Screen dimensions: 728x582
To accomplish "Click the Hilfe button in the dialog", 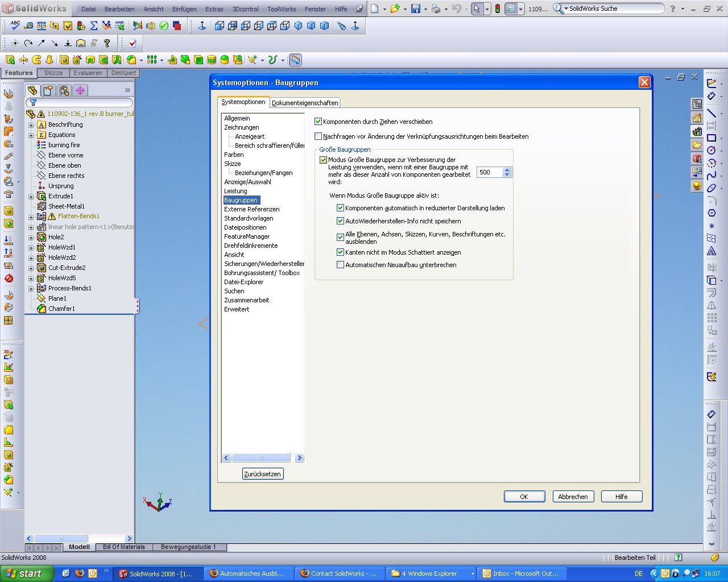I will click(621, 497).
